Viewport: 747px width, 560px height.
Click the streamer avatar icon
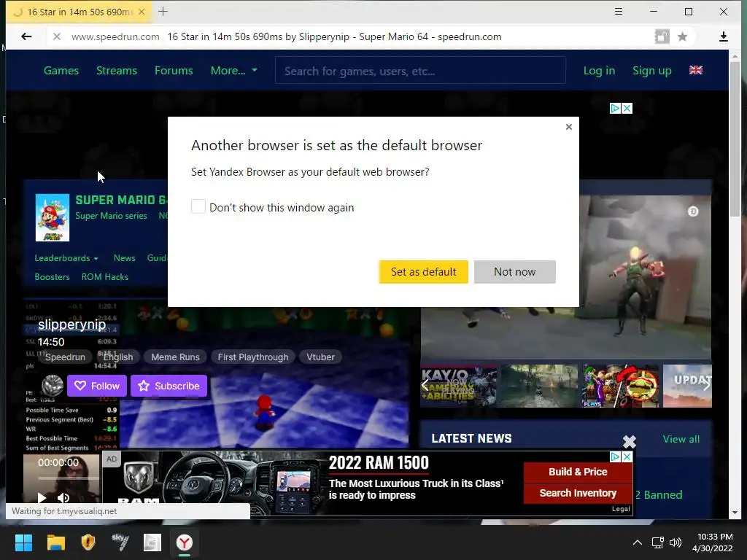53,386
